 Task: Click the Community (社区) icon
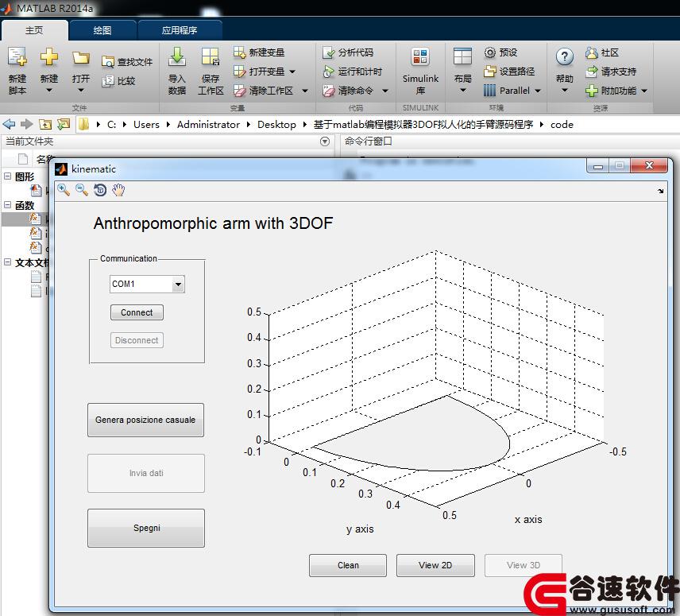(x=592, y=52)
